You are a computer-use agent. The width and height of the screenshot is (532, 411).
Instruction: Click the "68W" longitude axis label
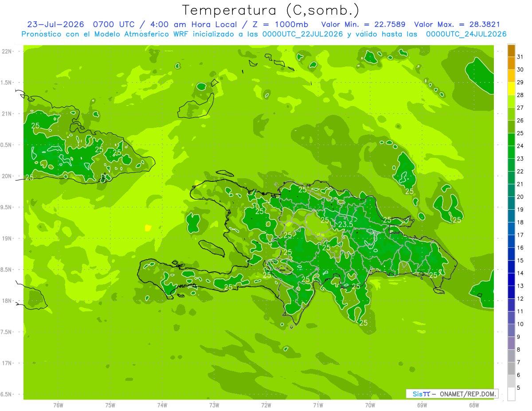click(474, 405)
